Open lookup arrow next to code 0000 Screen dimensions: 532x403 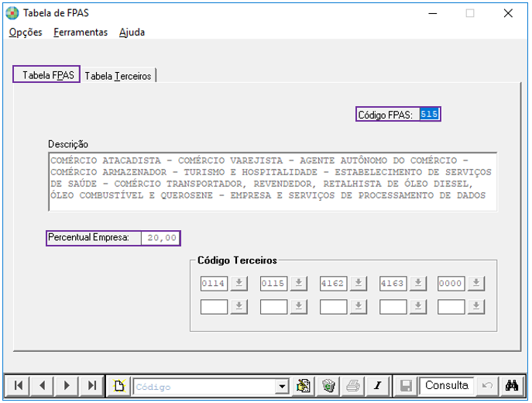[x=476, y=283]
